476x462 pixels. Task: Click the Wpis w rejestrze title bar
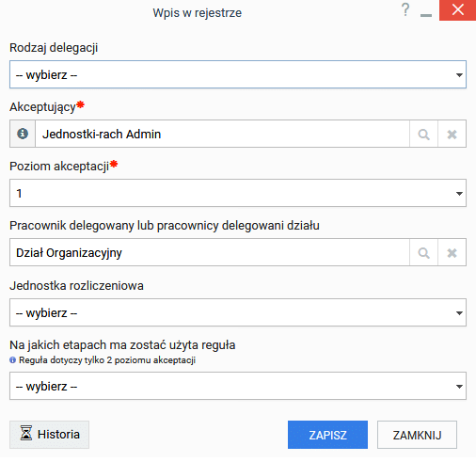pos(198,13)
